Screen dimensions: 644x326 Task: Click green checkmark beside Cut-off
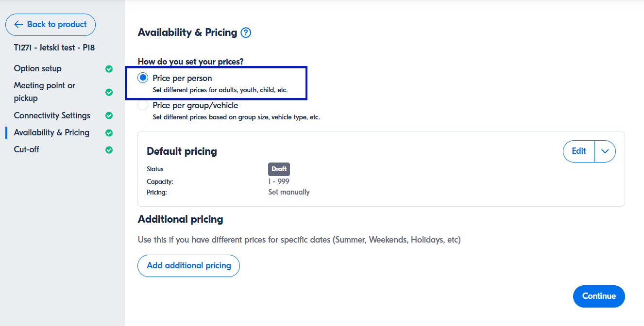tap(109, 150)
